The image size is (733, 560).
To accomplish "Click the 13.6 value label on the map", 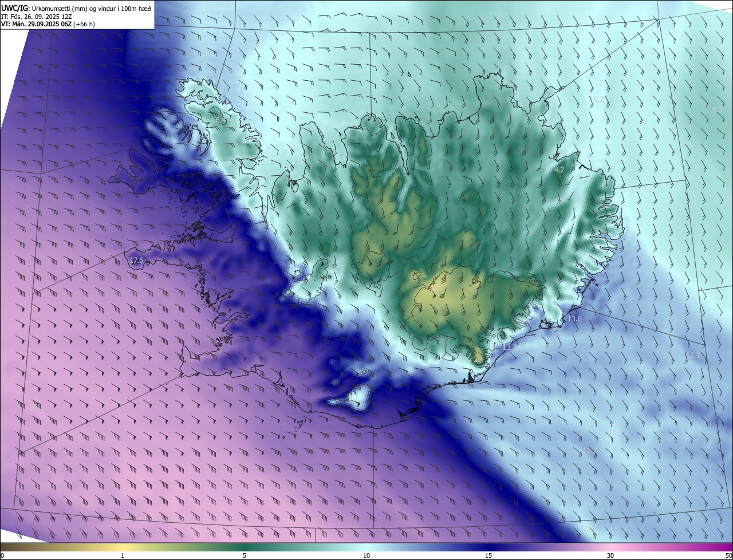I will (574, 319).
